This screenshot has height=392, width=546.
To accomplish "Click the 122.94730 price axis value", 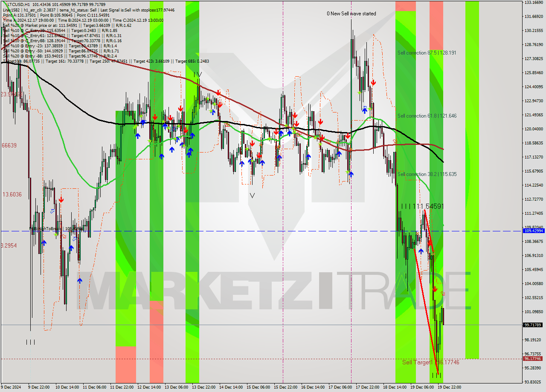I will [534, 101].
